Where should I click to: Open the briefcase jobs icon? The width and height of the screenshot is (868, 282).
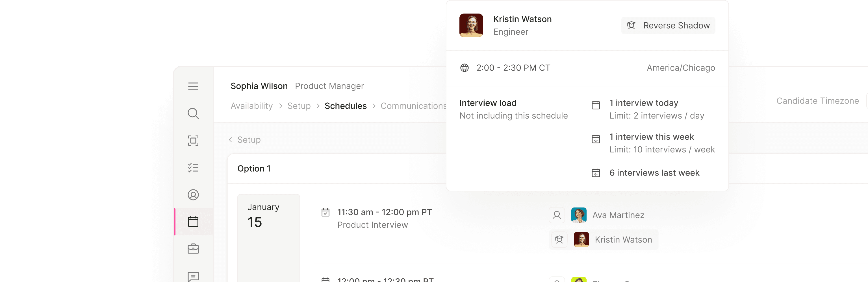193,249
